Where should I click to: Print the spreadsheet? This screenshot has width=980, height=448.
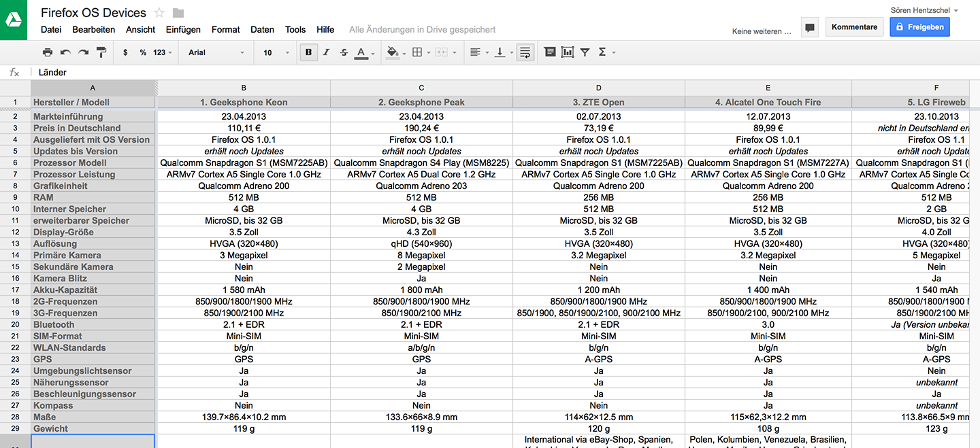tap(47, 52)
